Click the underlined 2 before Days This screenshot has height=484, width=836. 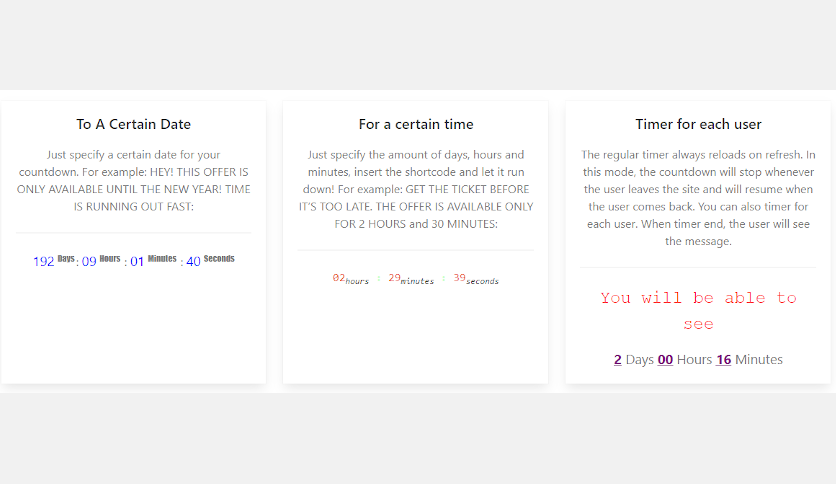618,360
